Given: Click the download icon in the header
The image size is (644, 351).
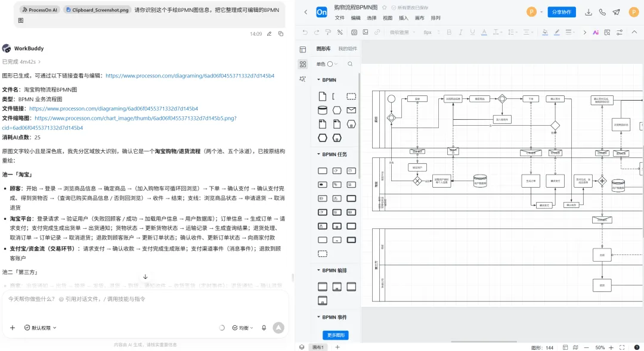Looking at the screenshot, I should (588, 12).
